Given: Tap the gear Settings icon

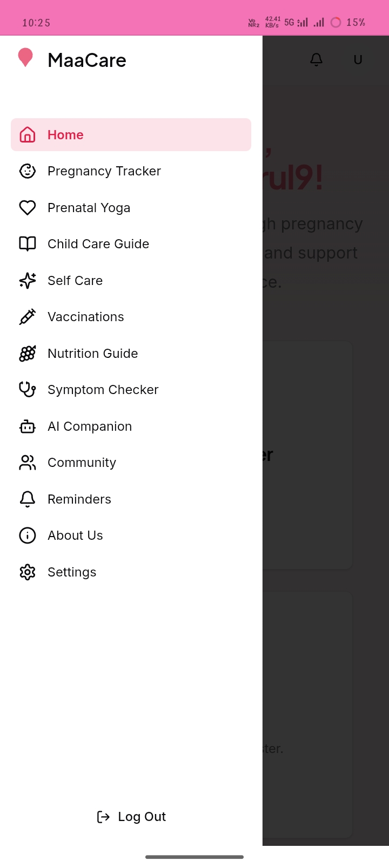Looking at the screenshot, I should tap(28, 572).
